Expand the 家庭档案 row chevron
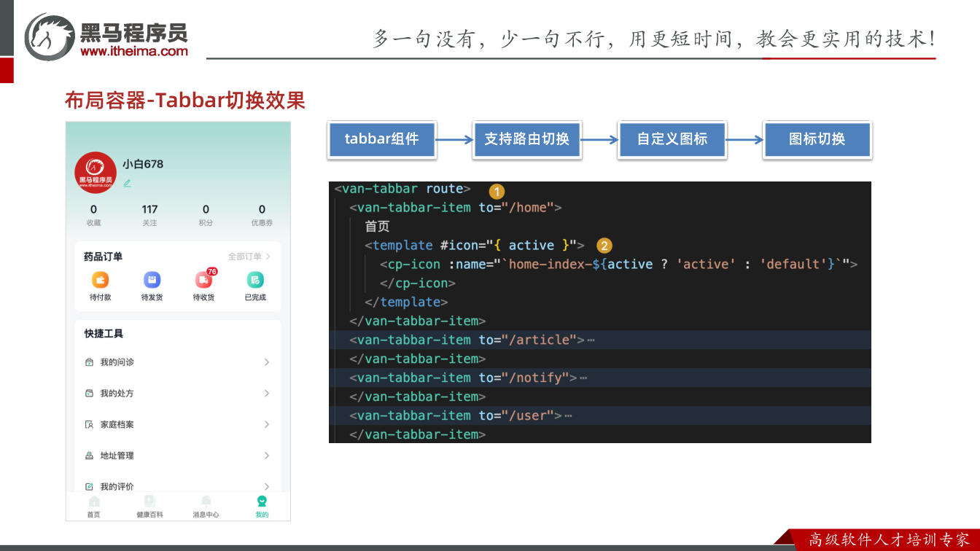Viewport: 980px width, 551px height. pyautogui.click(x=267, y=425)
